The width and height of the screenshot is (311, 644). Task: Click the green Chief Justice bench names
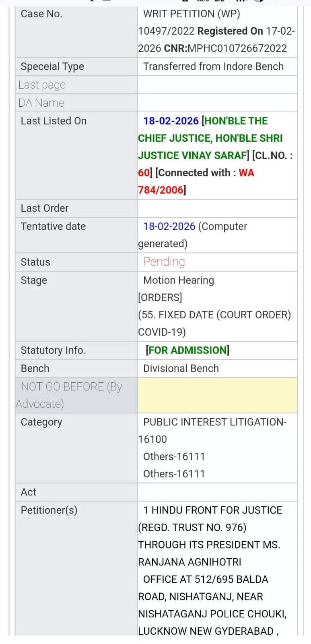coord(210,138)
